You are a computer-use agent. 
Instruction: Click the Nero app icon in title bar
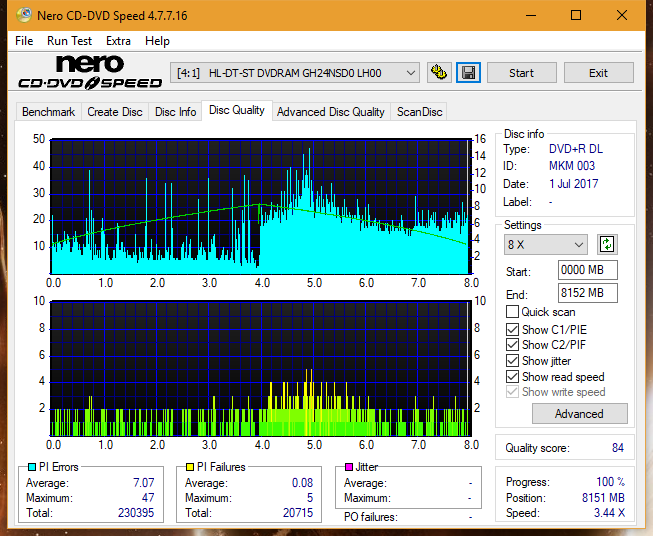point(24,15)
